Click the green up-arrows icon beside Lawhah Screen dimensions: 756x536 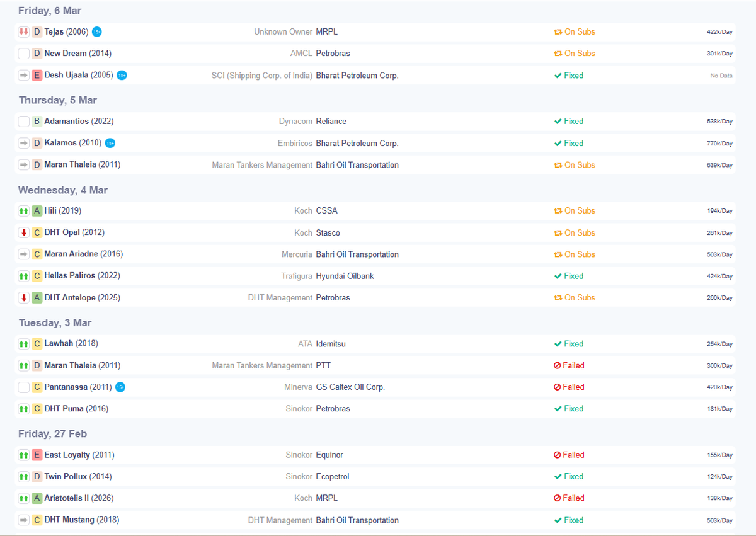pyautogui.click(x=24, y=344)
